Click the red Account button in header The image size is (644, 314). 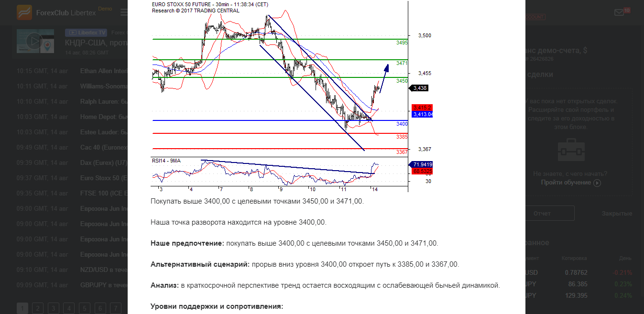pos(535,17)
